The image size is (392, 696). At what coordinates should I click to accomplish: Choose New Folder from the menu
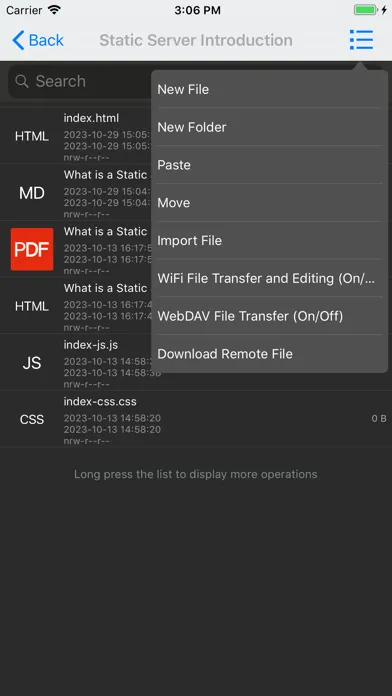point(269,127)
